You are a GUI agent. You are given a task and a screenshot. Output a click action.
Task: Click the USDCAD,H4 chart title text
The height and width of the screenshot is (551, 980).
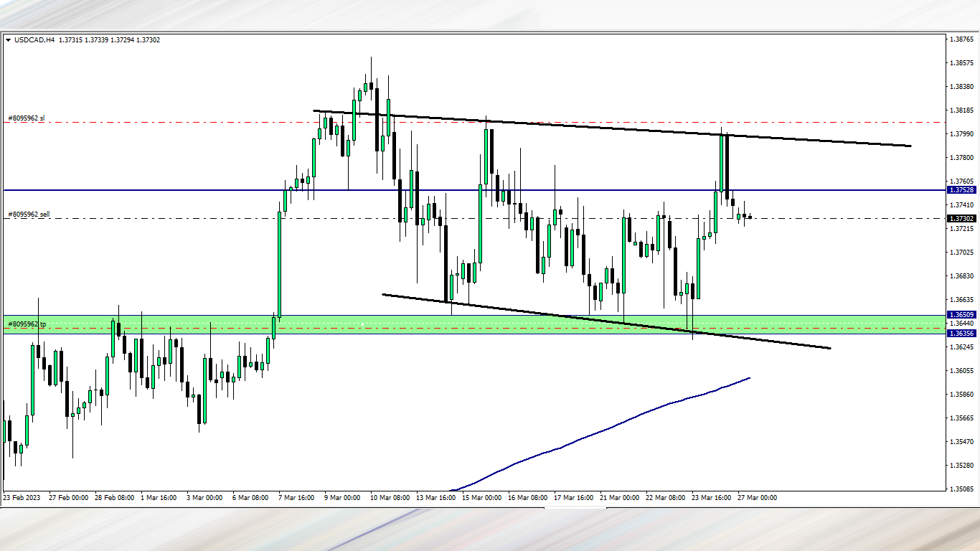(x=34, y=40)
